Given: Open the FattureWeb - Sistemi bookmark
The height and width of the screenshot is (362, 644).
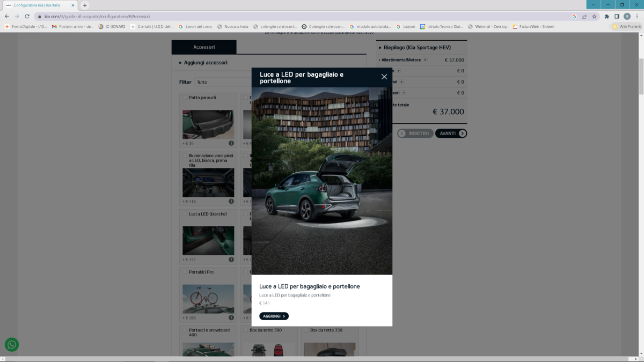Looking at the screenshot, I should tap(533, 26).
